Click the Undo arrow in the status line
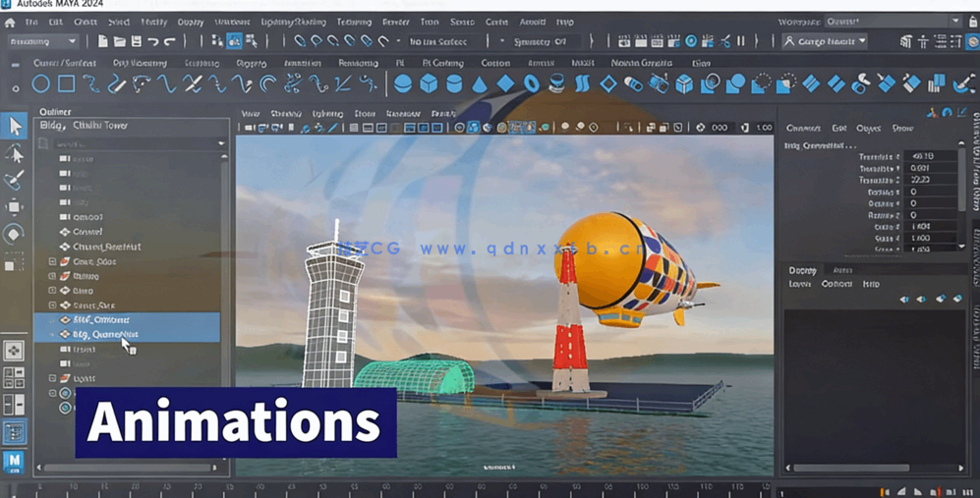This screenshot has height=498, width=980. (152, 42)
